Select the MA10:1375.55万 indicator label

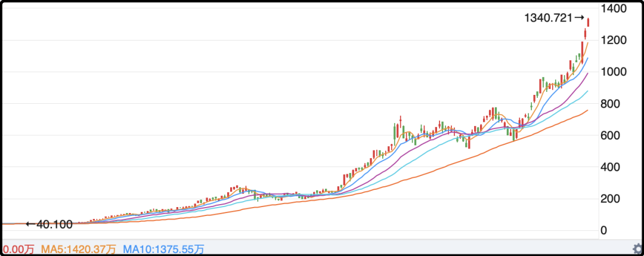[164, 249]
